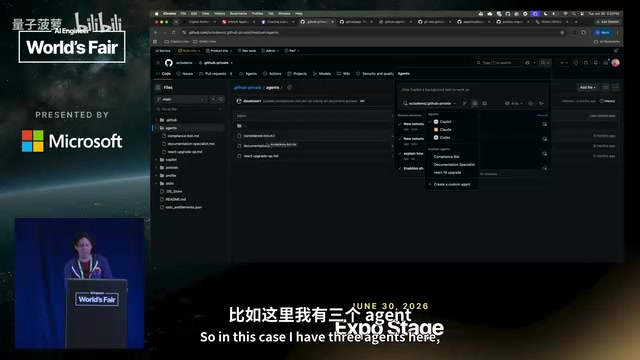Open react-upgrade-sp.md in file list
Image resolution: width=640 pixels, height=360 pixels.
(261, 156)
